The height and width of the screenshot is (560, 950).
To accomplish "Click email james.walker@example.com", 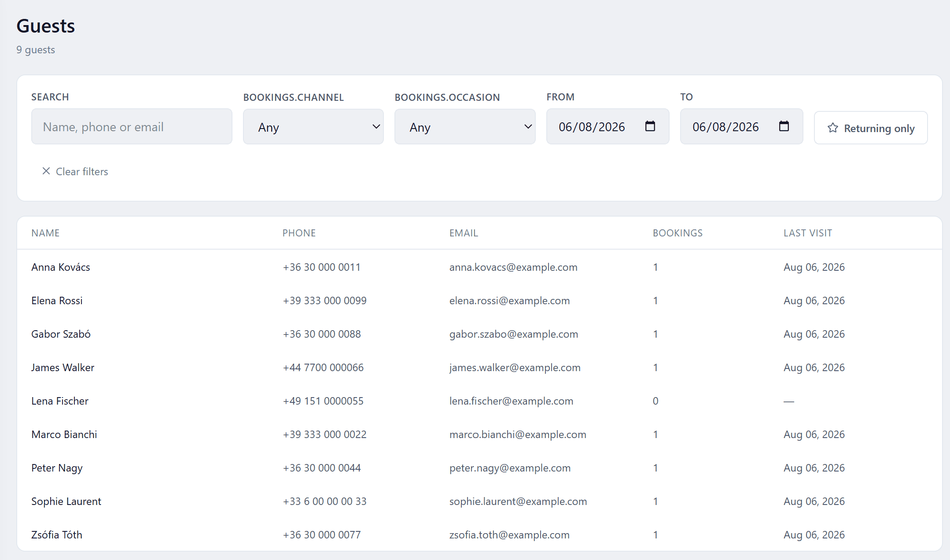I will (x=515, y=368).
